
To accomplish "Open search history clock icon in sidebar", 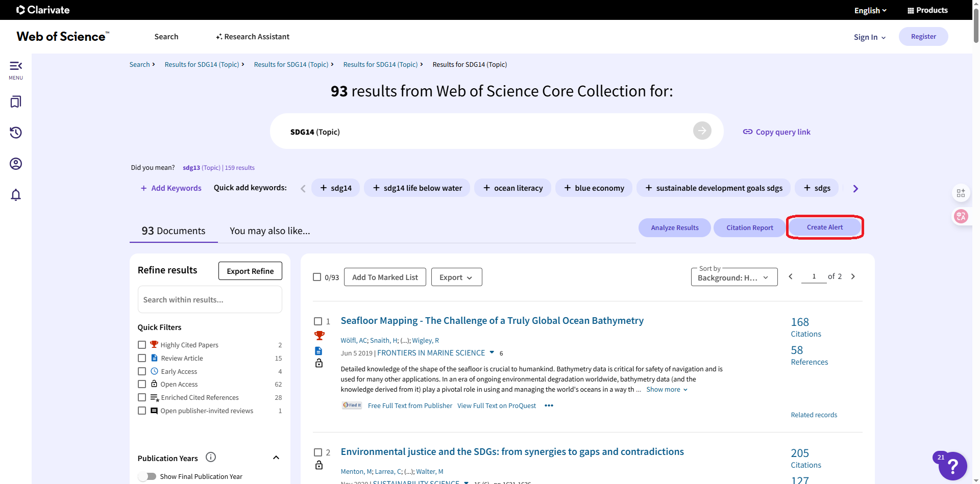I will tap(16, 133).
